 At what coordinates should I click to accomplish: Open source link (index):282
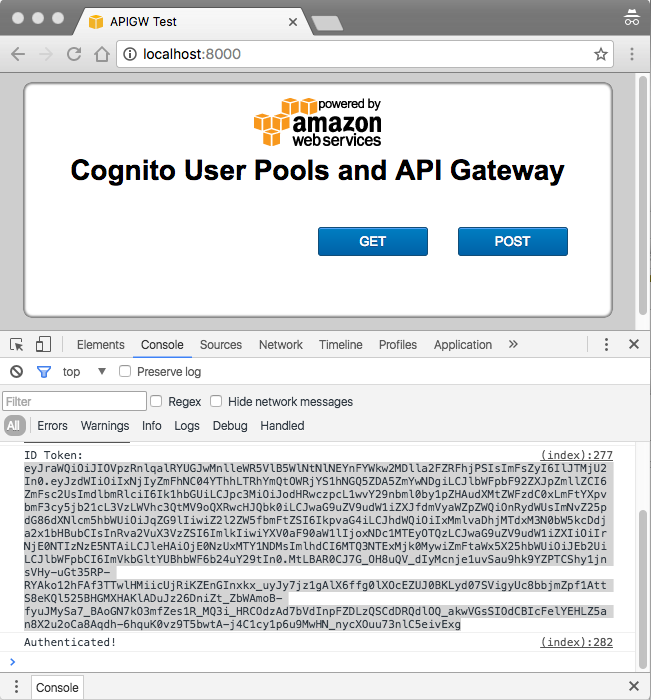click(576, 642)
